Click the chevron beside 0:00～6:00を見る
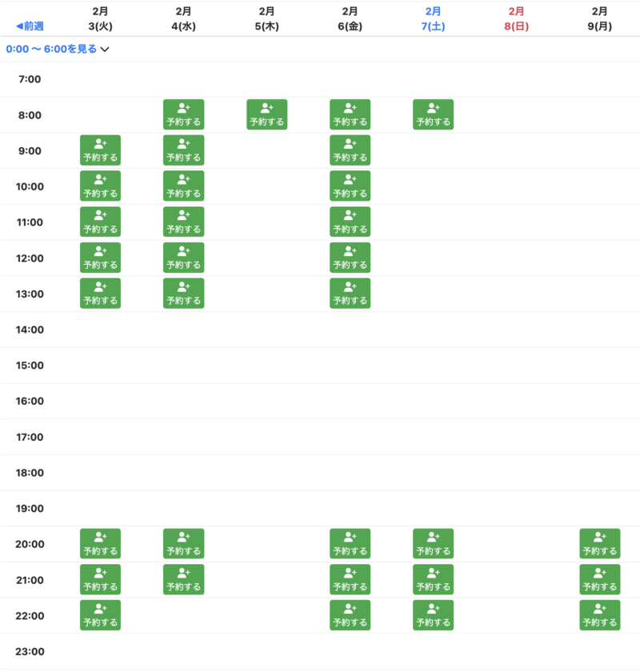The image size is (640, 672). coord(105,50)
